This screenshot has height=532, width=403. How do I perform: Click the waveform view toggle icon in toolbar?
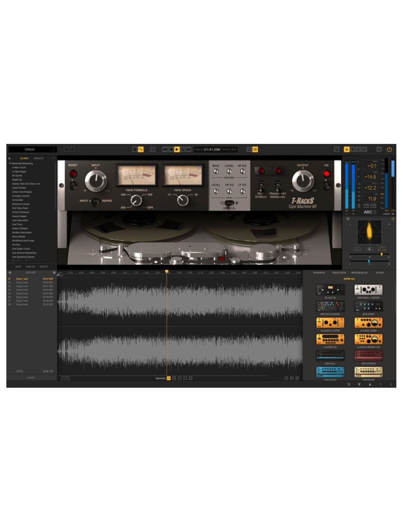140,149
